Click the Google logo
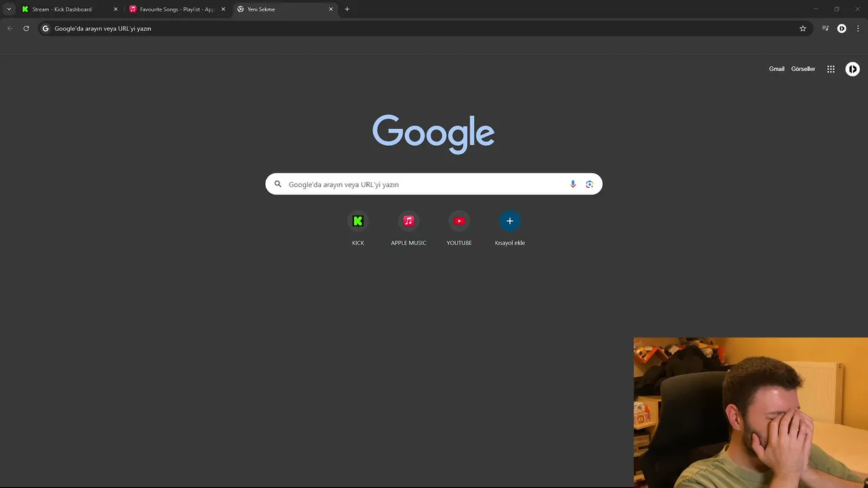This screenshot has width=868, height=488. click(x=433, y=134)
